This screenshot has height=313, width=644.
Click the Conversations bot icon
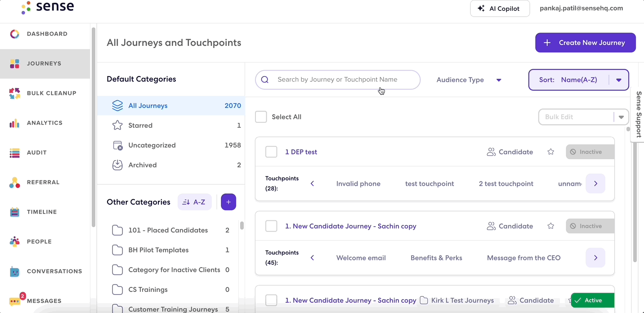[15, 272]
